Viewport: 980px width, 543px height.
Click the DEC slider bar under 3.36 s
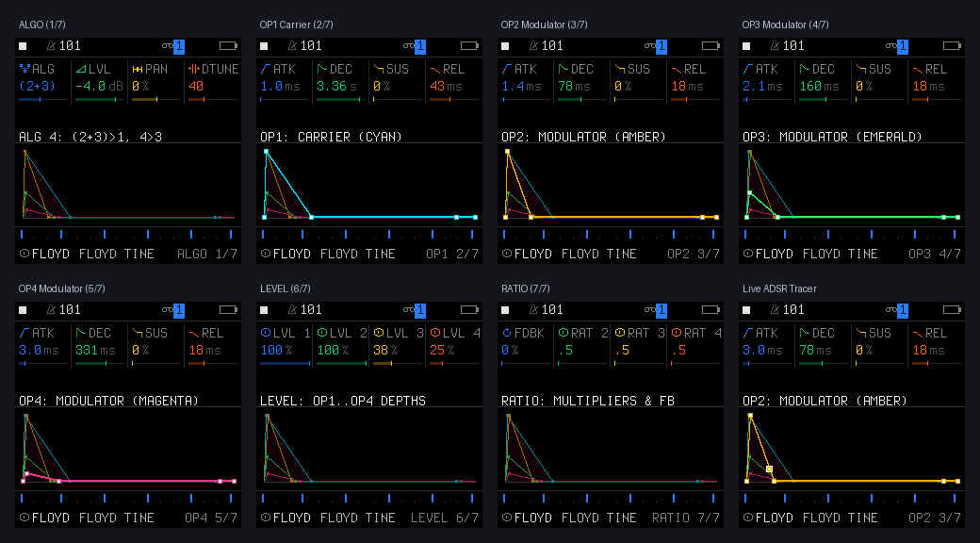click(340, 100)
